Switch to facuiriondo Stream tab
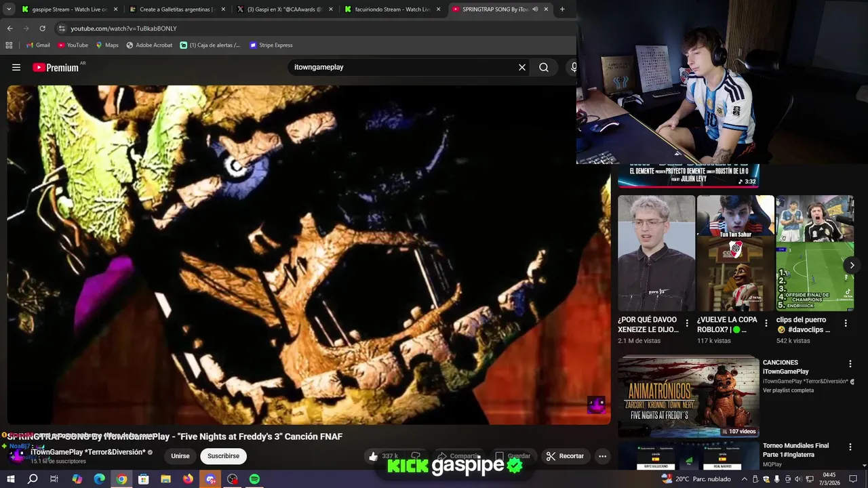This screenshot has width=868, height=488. [x=391, y=9]
